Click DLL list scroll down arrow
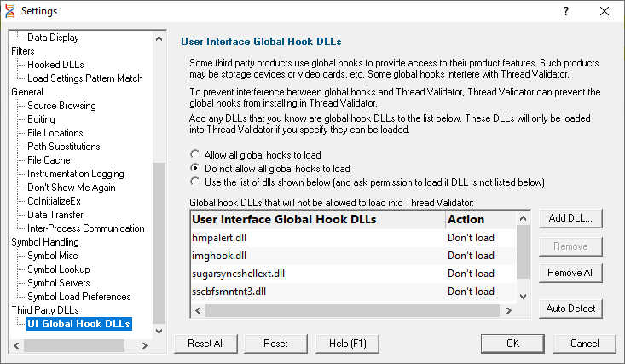 pyautogui.click(x=523, y=296)
